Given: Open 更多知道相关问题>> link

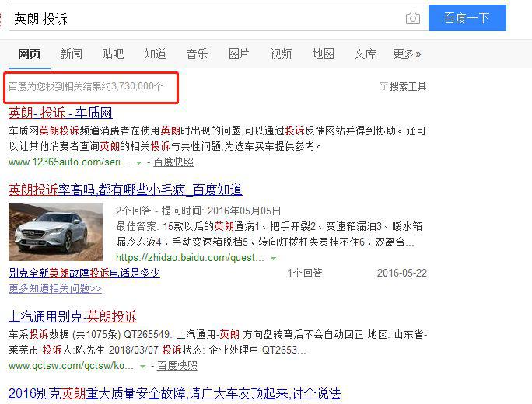Looking at the screenshot, I should coord(55,288).
